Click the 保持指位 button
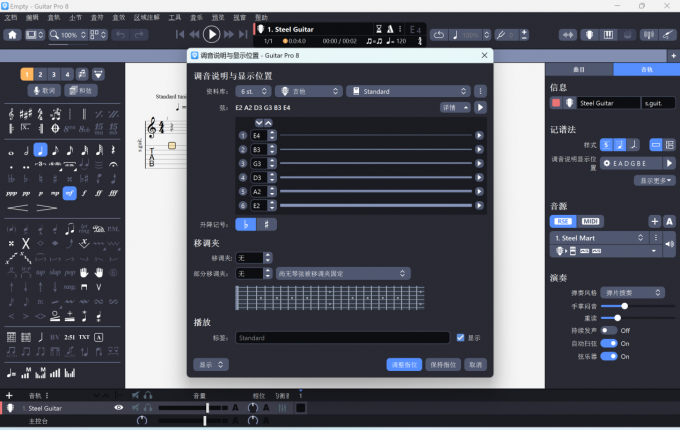Image resolution: width=680 pixels, height=430 pixels. pyautogui.click(x=443, y=365)
